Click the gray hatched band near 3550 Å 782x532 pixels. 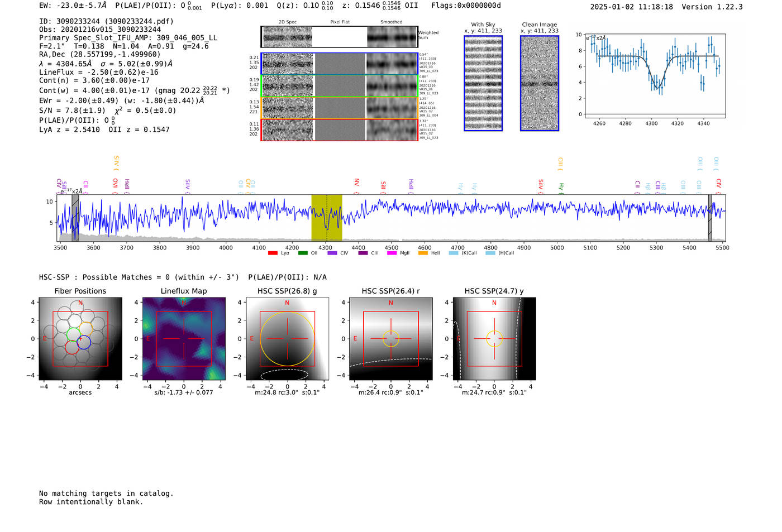point(75,218)
